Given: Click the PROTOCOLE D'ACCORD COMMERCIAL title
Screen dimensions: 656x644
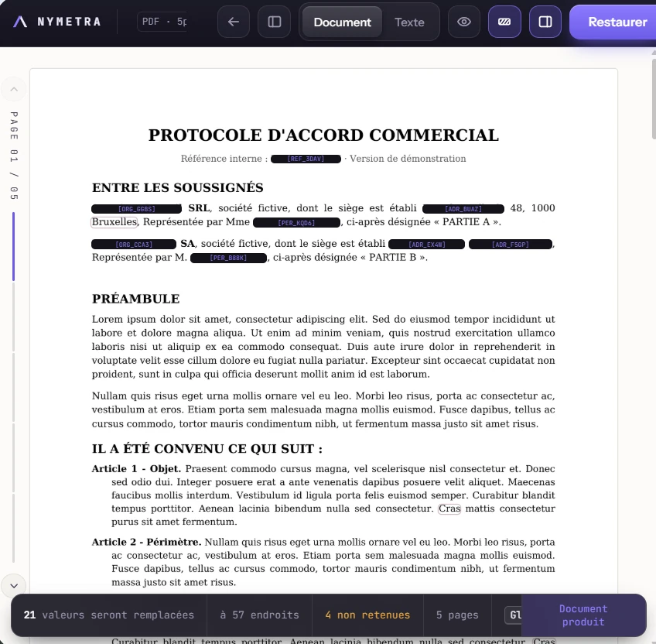Looking at the screenshot, I should click(x=324, y=135).
